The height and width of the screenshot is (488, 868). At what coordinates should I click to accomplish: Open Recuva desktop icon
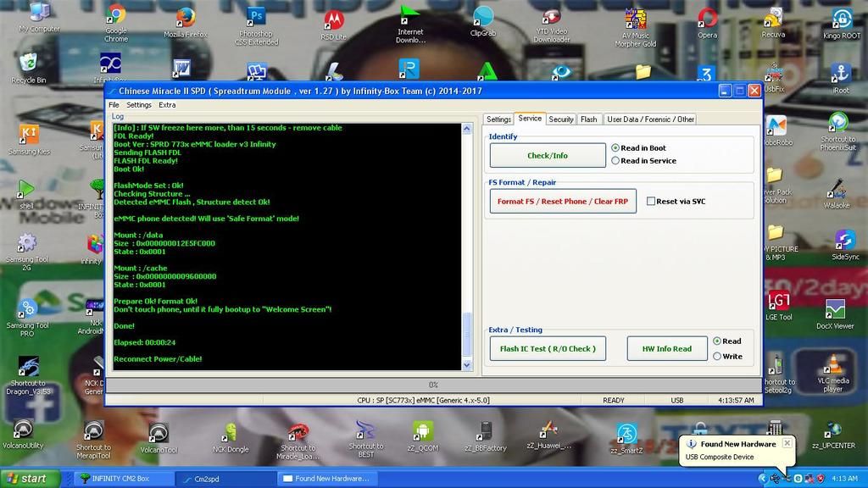click(x=773, y=23)
